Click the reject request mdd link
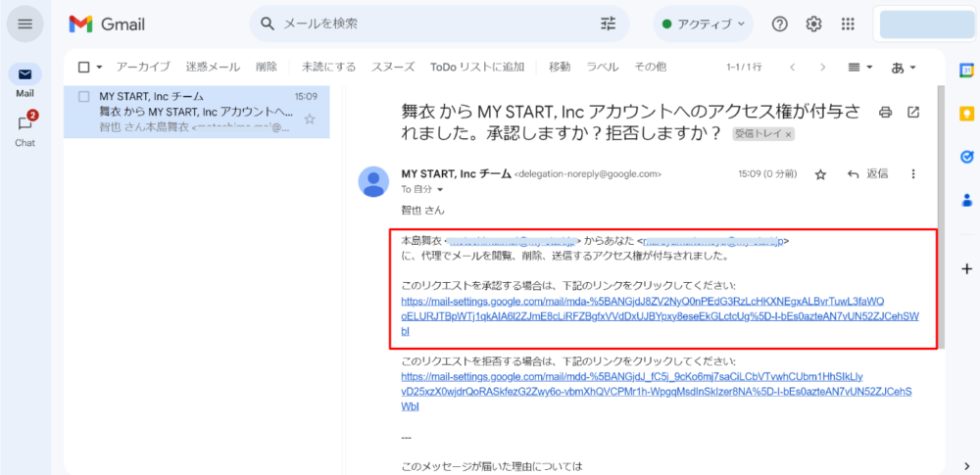This screenshot has height=475, width=980. (x=657, y=392)
